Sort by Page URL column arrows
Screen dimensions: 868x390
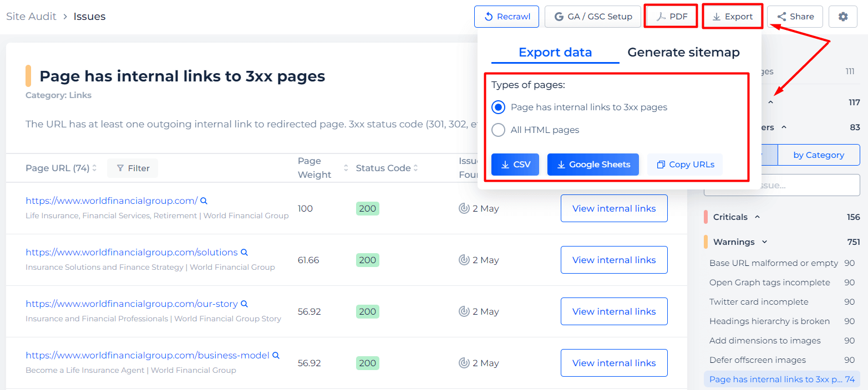(94, 168)
